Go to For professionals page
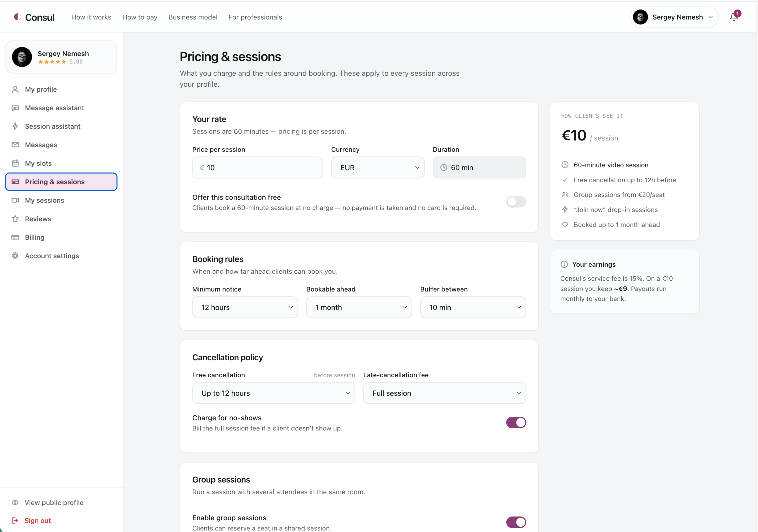The height and width of the screenshot is (532, 758). [x=255, y=17]
